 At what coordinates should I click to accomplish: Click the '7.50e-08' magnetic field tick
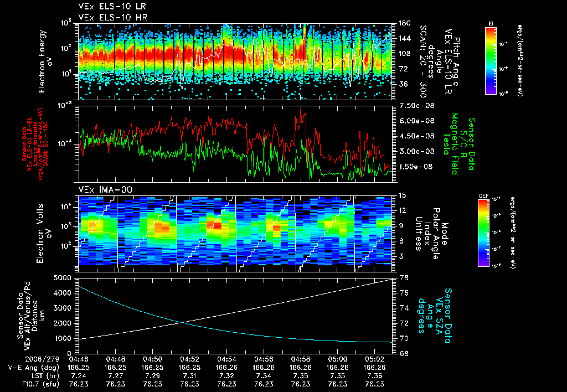click(x=416, y=106)
